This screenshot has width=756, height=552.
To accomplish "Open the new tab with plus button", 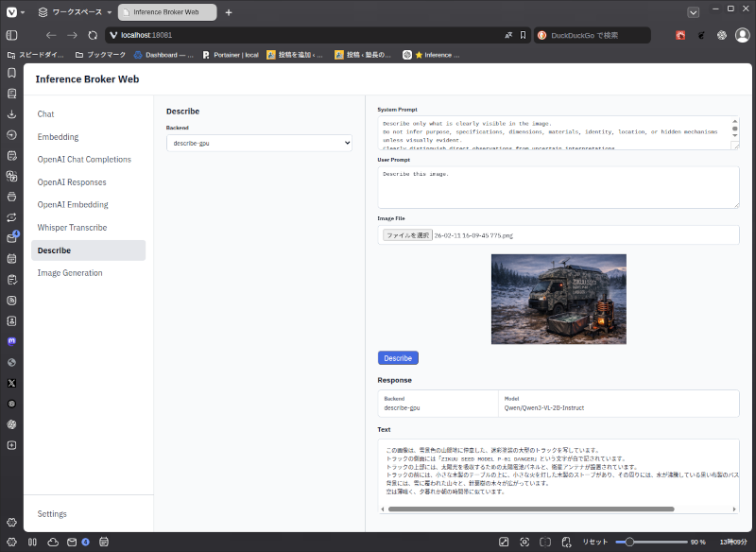I will [x=229, y=12].
